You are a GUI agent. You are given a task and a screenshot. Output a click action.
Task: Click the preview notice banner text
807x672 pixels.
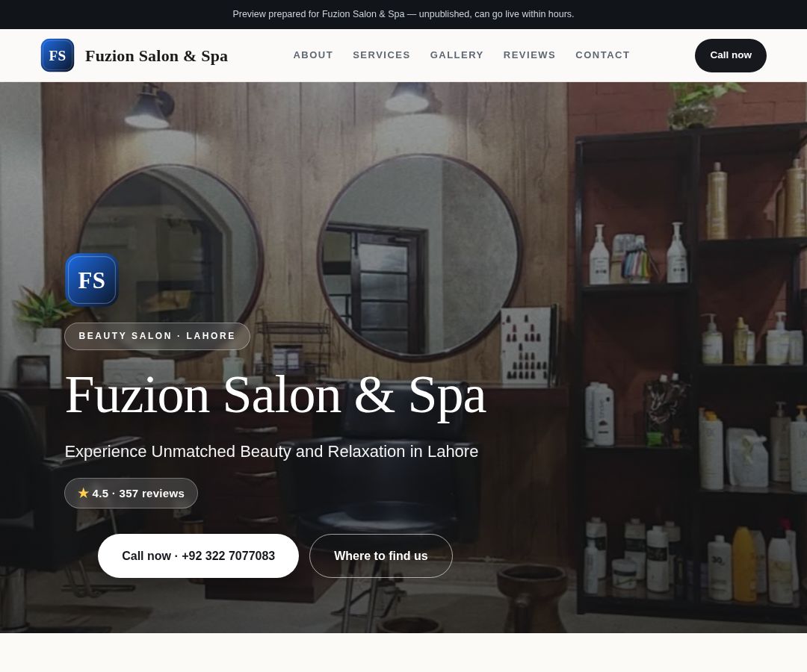403,14
